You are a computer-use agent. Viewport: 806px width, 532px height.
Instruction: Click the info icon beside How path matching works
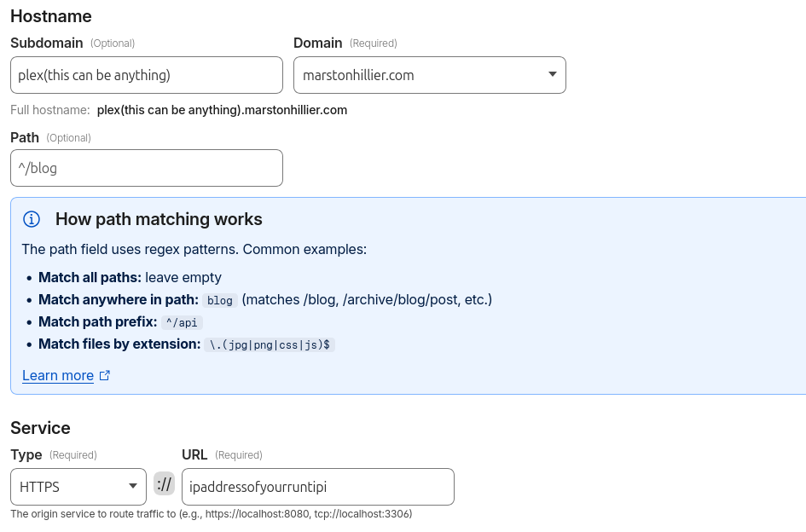point(32,219)
